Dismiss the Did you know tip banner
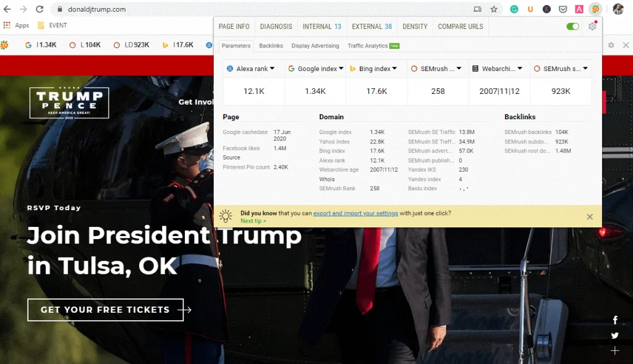The image size is (633, 364). pos(589,216)
